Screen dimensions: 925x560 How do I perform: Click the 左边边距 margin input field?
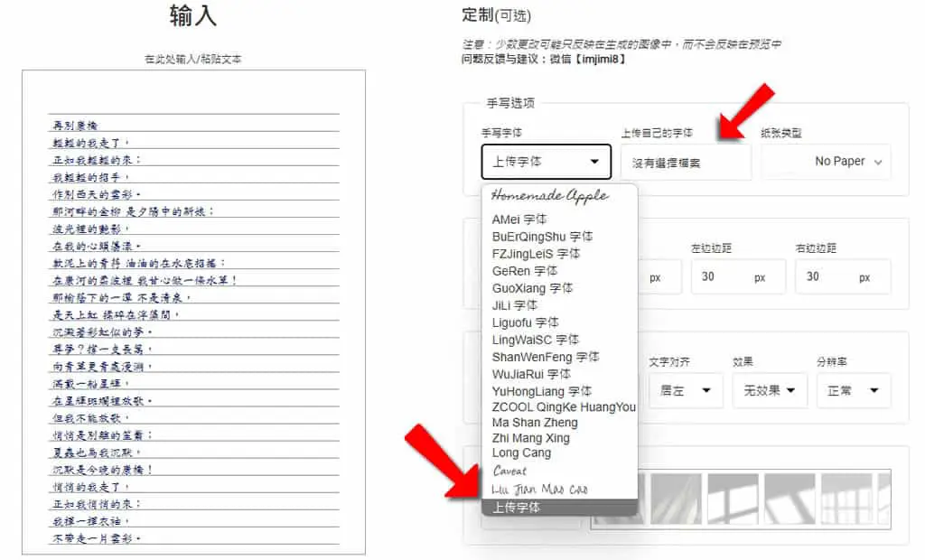738,276
